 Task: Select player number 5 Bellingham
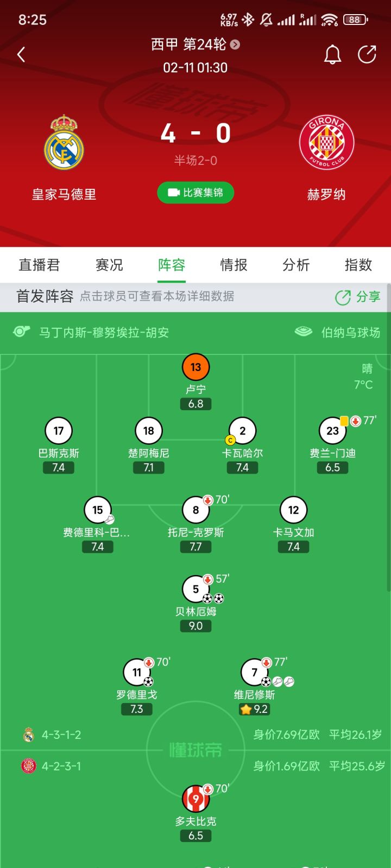point(195,589)
